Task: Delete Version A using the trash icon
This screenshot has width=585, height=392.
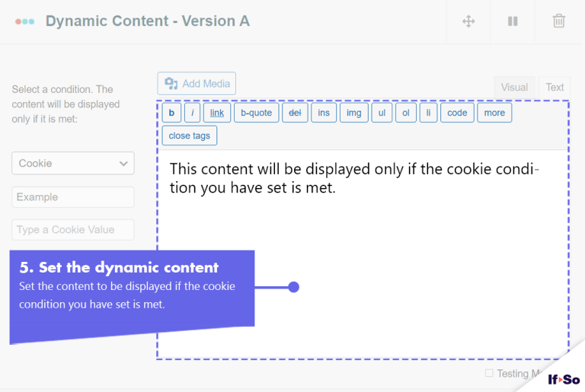Action: (558, 21)
